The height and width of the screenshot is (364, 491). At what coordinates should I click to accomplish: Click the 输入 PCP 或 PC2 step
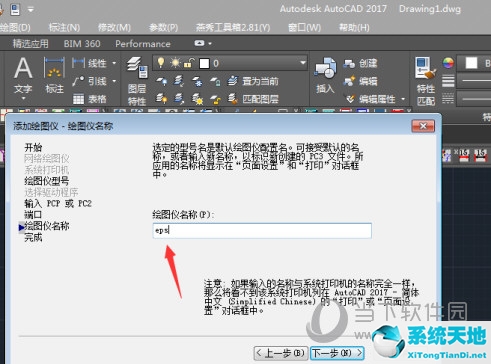click(x=58, y=203)
